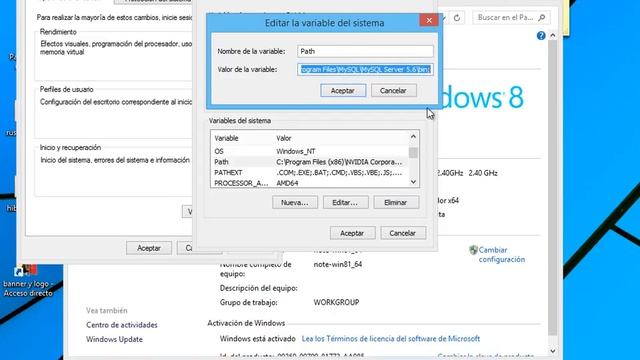Click the Valor de la variable field
The height and width of the screenshot is (360, 640).
pos(365,69)
